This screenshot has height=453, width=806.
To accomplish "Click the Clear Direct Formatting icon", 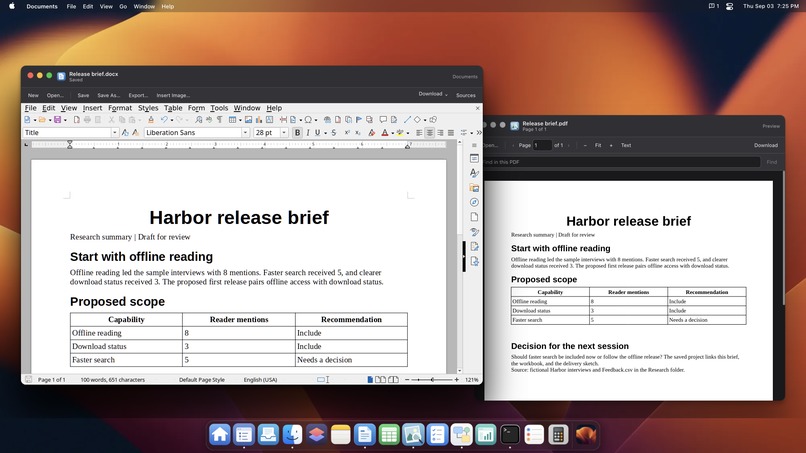I will pyautogui.click(x=372, y=133).
